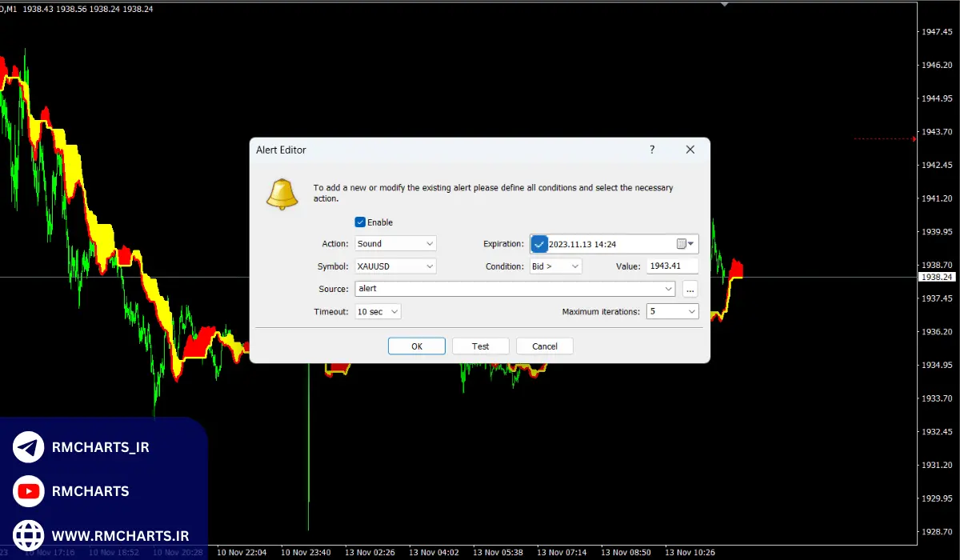Open the Action dropdown showing Sound
Screen dimensions: 960x560
tap(395, 244)
